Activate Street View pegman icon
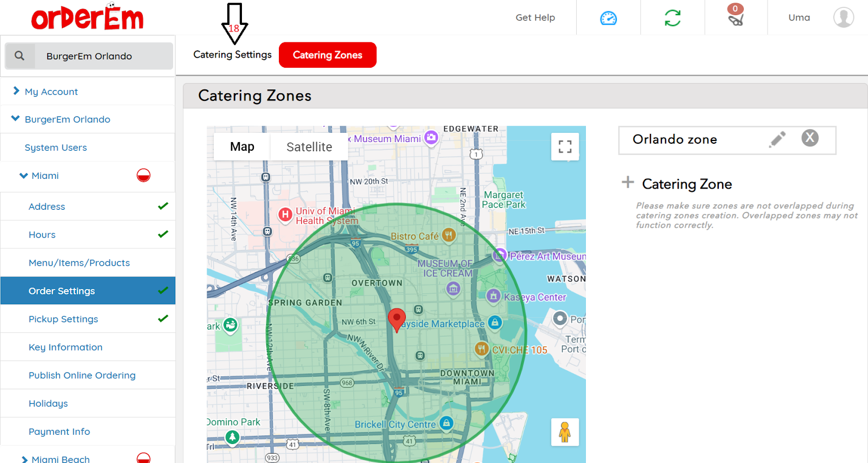Viewport: 868px width, 463px height. pos(565,432)
